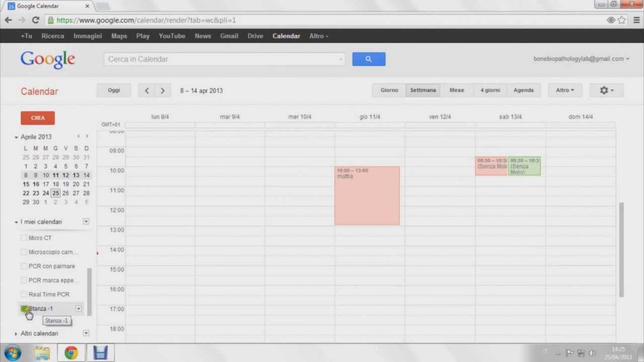The height and width of the screenshot is (362, 644).
Task: Open the Chrome wrench menu
Action: (x=637, y=20)
